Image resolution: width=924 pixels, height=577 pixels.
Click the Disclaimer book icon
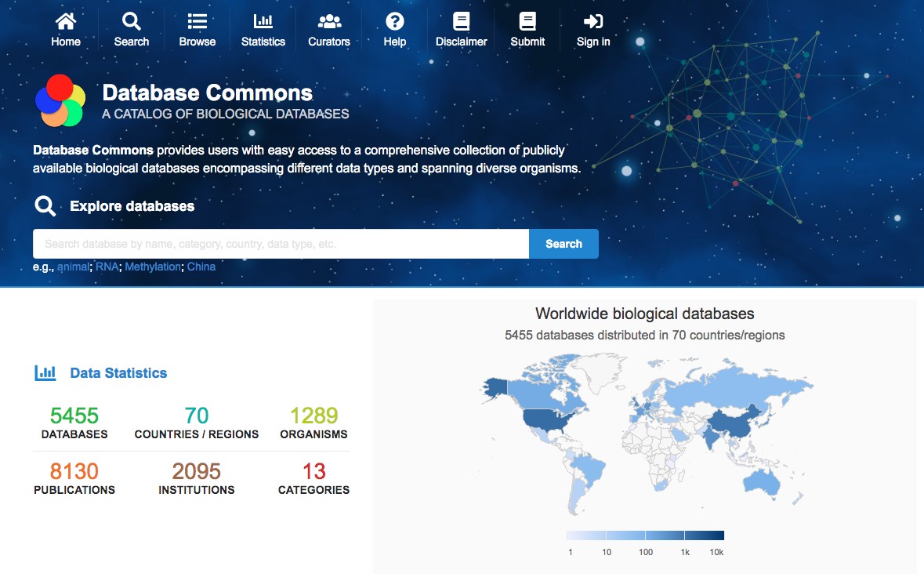(x=462, y=21)
